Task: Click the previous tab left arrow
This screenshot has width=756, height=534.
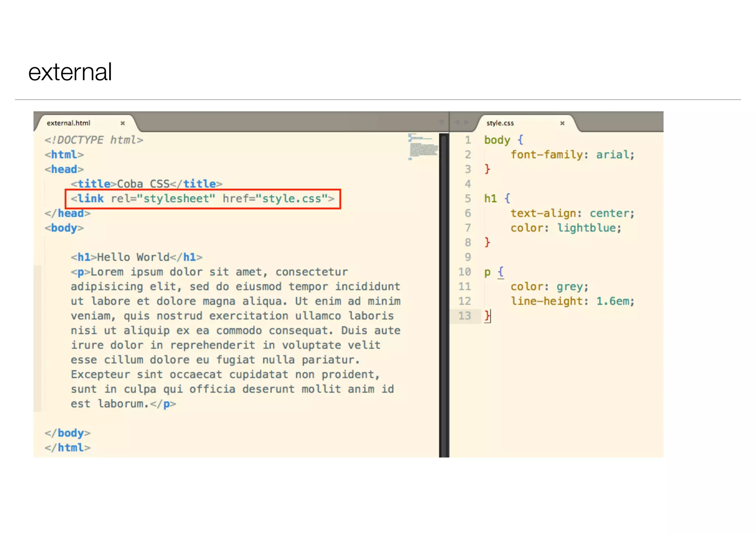Action: click(x=457, y=122)
